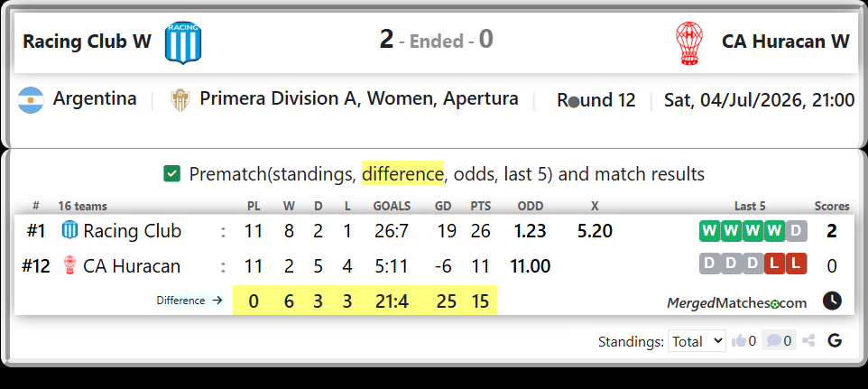Uncheck the Prematch standings checkbox
The width and height of the screenshot is (868, 389).
(171, 174)
